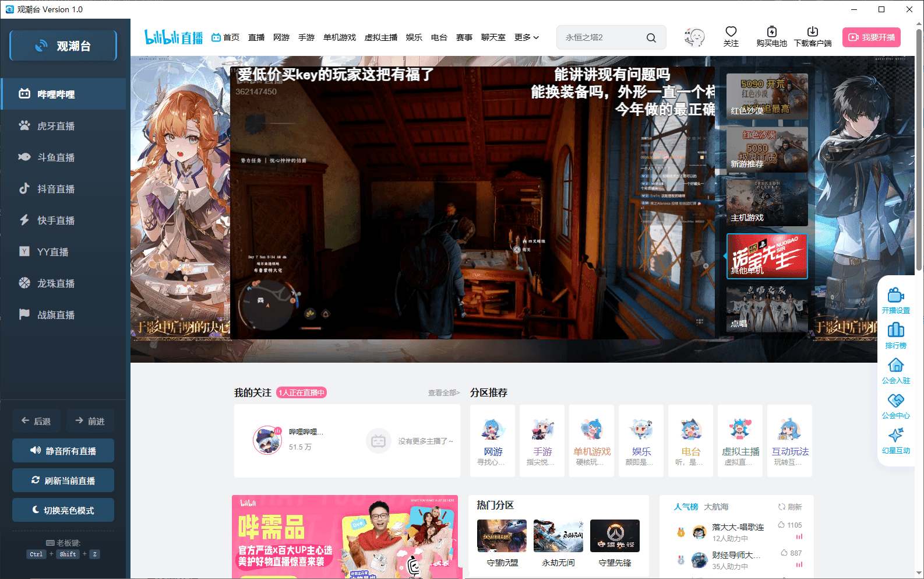The height and width of the screenshot is (579, 924).
Task: Click the pink 我要开播 button
Action: (x=871, y=37)
